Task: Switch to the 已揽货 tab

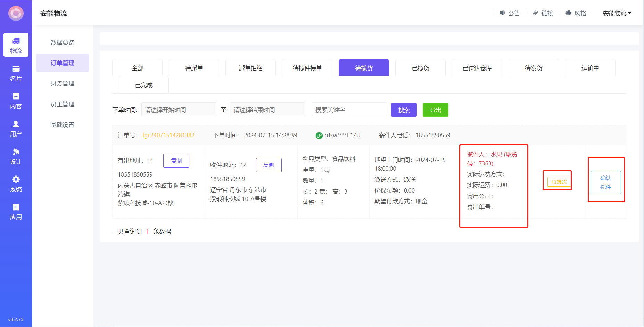Action: 420,68
